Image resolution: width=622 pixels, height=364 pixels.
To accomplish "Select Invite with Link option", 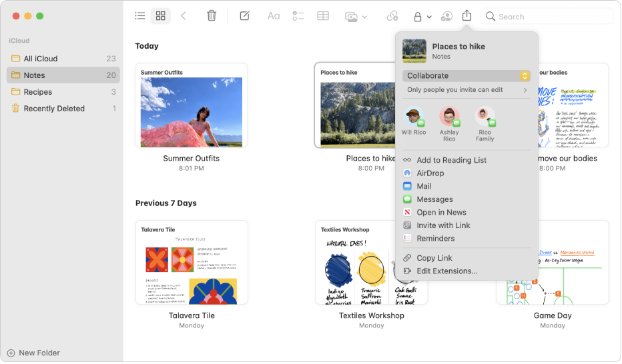I will (443, 225).
